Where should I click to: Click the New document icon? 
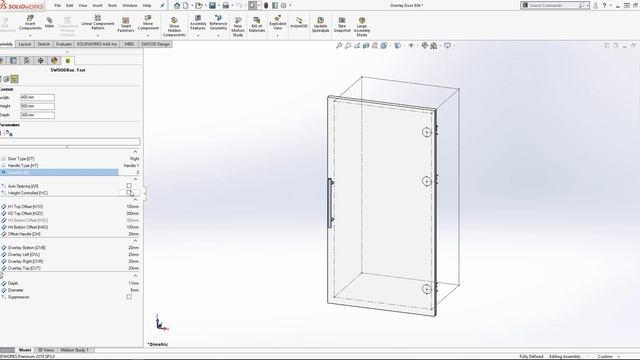click(186, 5)
